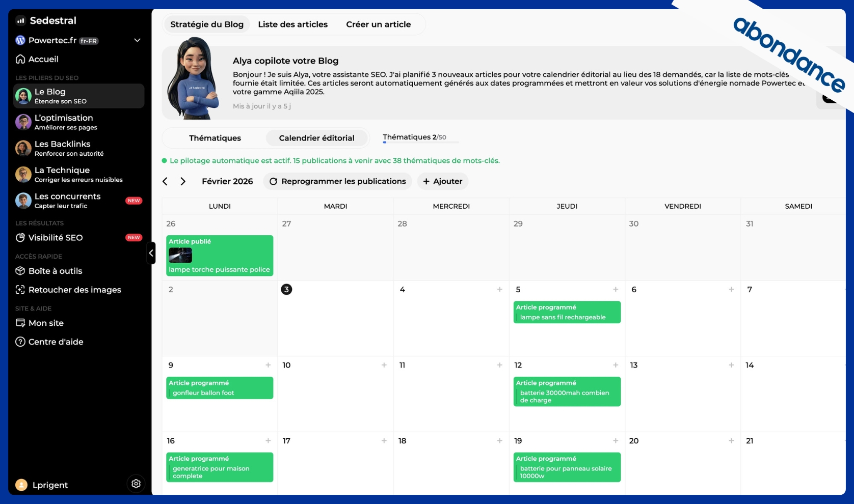Add an article on February 10

click(x=384, y=365)
